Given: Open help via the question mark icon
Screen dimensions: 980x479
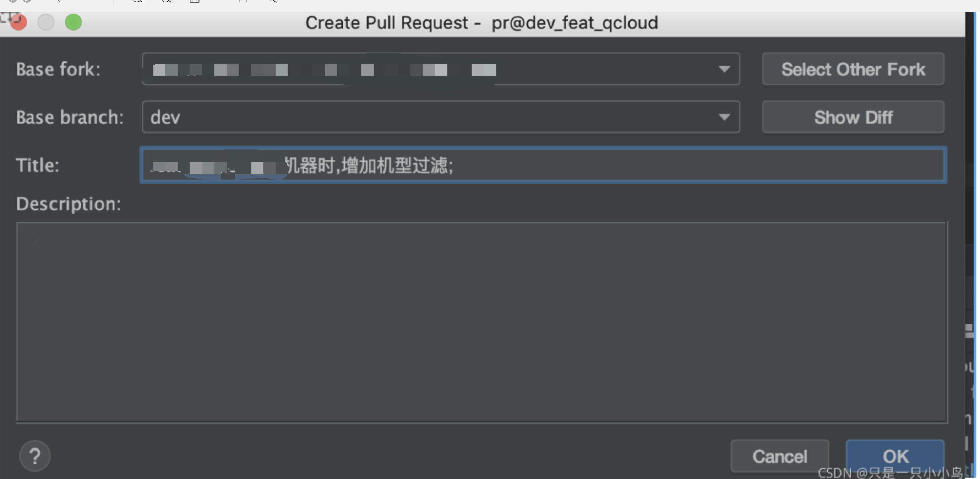Looking at the screenshot, I should pyautogui.click(x=35, y=456).
